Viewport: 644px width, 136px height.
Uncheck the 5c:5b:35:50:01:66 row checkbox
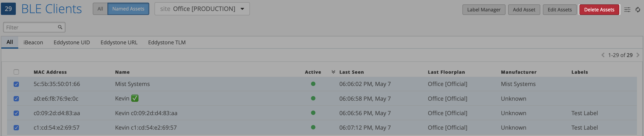[x=16, y=84]
